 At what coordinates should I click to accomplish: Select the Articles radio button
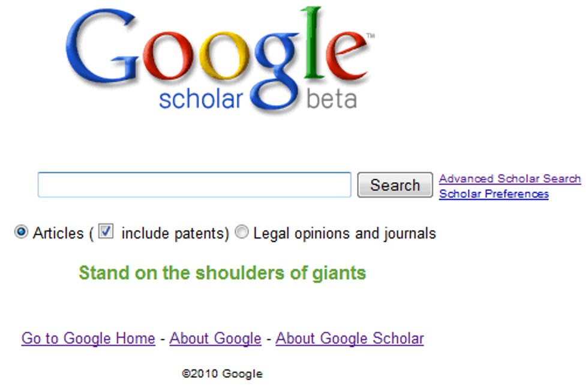coord(21,232)
